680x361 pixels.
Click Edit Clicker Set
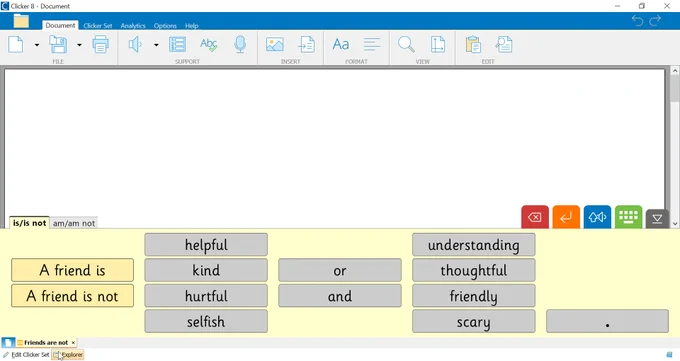coord(26,355)
